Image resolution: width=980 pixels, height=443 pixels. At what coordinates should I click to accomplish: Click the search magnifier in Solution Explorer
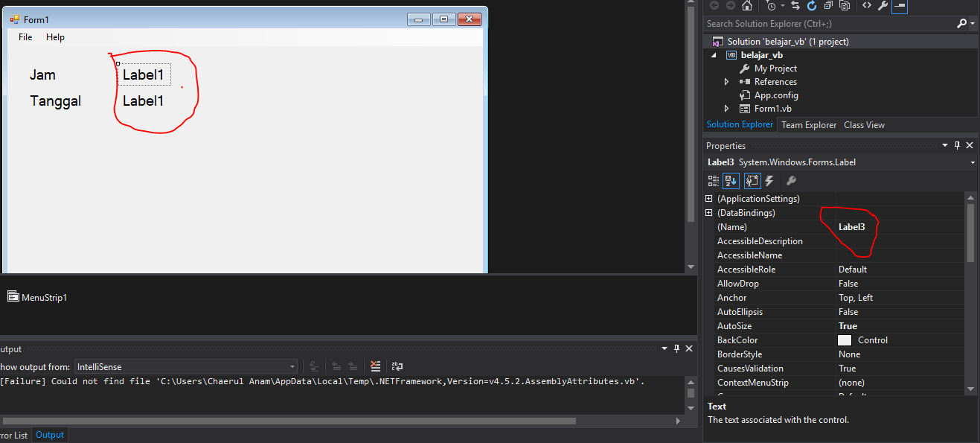pyautogui.click(x=962, y=24)
